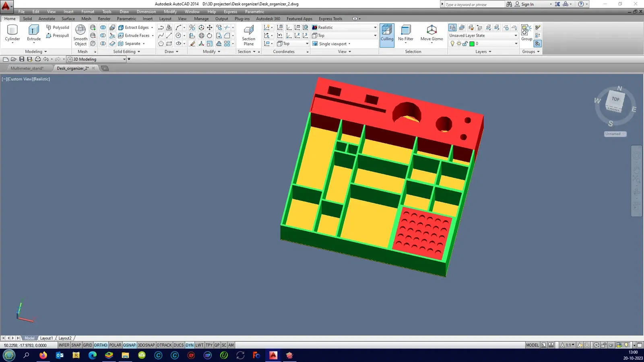Screen dimensions: 644x362
Task: Open the Realistic visual style dropdown
Action: point(345,27)
